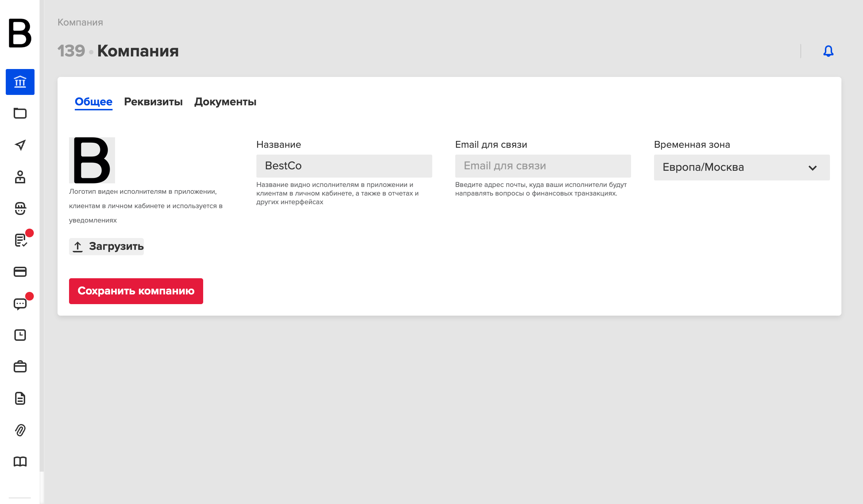Click the Email для связи input field

click(543, 166)
